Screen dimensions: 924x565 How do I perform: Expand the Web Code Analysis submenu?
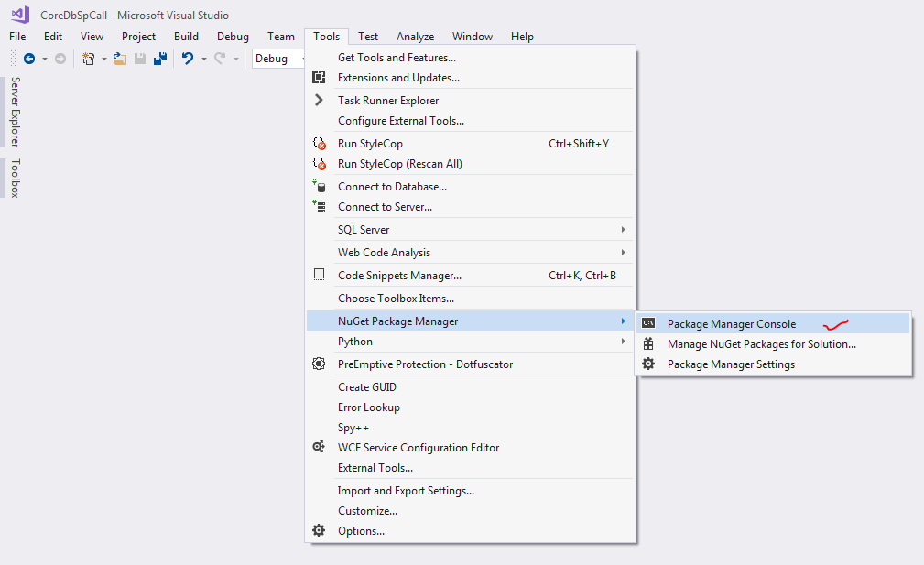(384, 253)
